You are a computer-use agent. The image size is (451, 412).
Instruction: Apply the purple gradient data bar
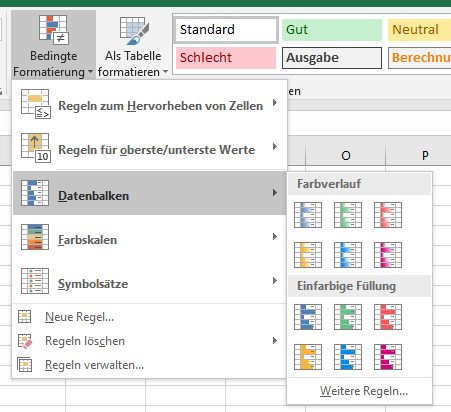click(388, 255)
